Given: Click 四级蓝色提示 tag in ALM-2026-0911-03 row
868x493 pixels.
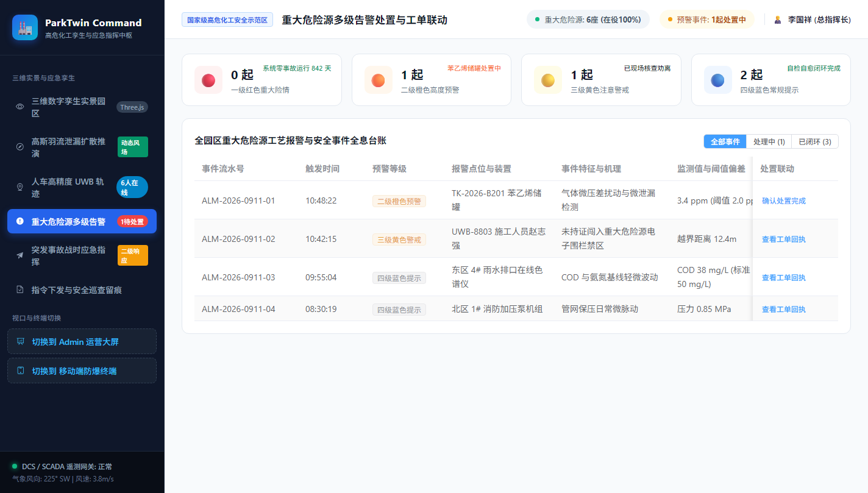Looking at the screenshot, I should tap(399, 278).
